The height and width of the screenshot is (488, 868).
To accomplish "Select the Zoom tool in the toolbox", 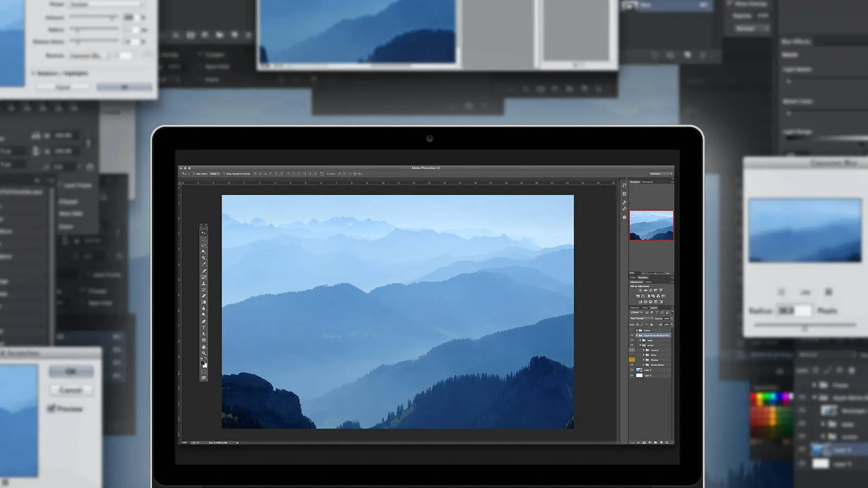I will click(203, 353).
